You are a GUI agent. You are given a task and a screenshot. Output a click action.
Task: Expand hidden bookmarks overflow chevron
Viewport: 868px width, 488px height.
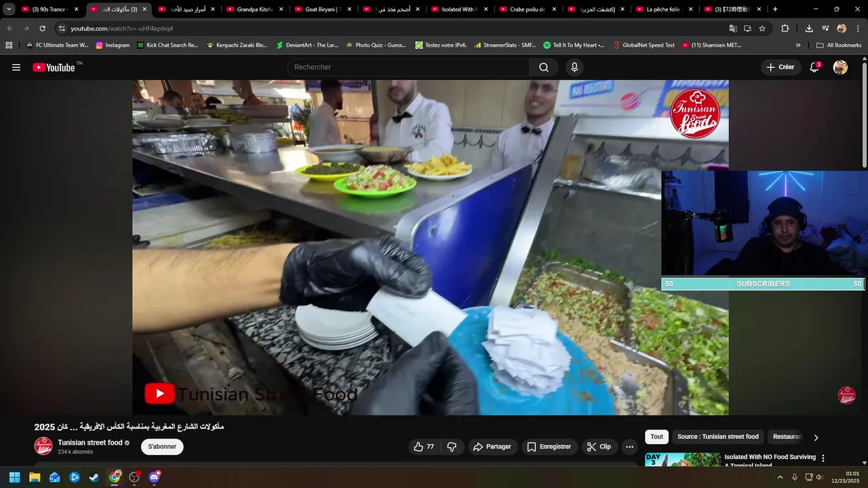(x=798, y=45)
